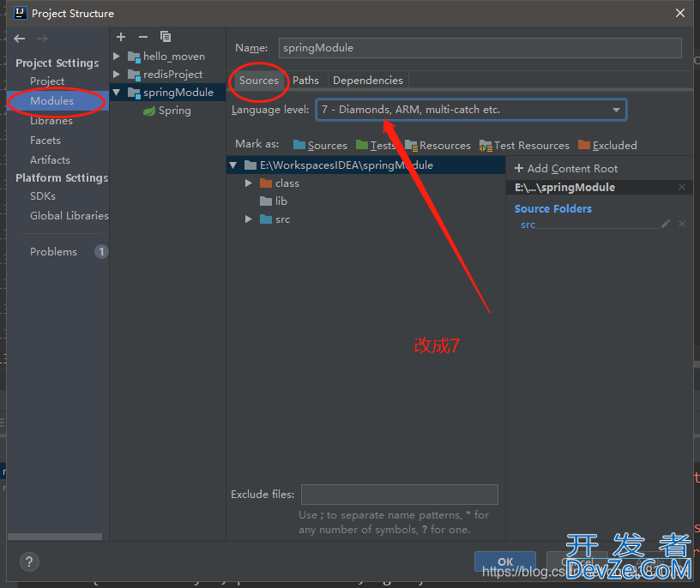Expand the redisProject module node
The image size is (700, 588).
point(117,74)
